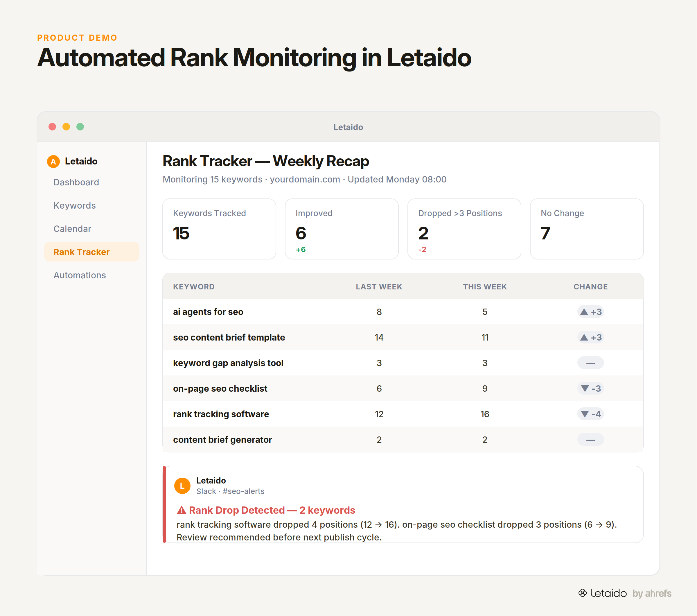697x616 pixels.
Task: Go to Keywords in the sidebar
Action: point(74,205)
